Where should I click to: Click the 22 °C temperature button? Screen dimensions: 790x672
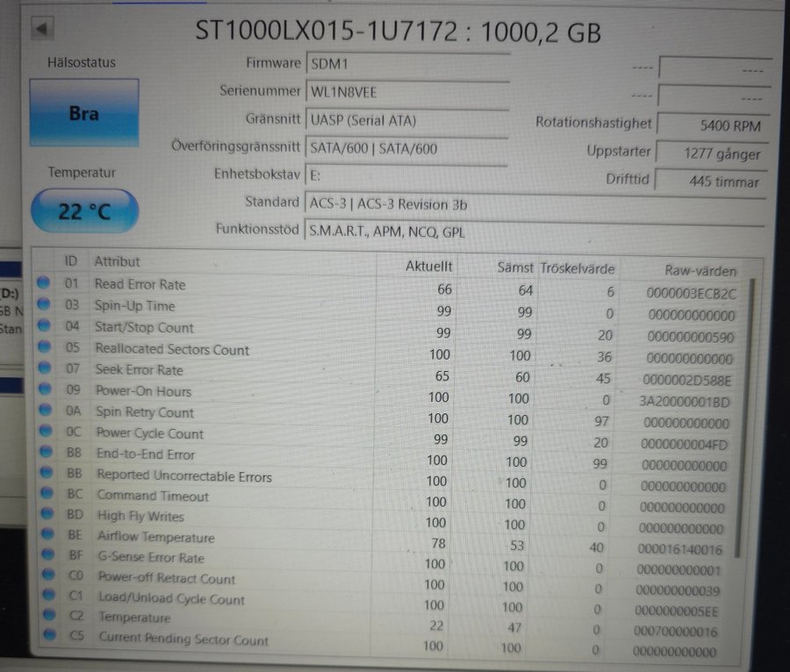[x=84, y=211]
